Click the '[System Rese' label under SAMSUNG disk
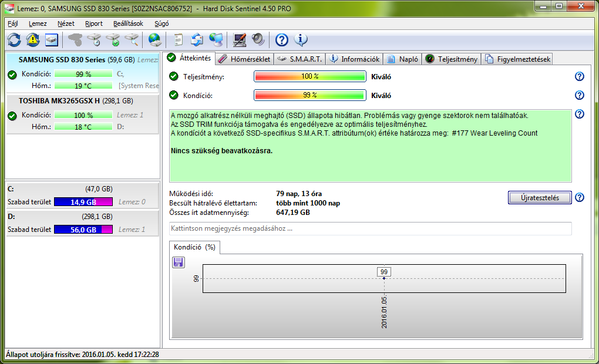The height and width of the screenshot is (364, 599). point(139,86)
